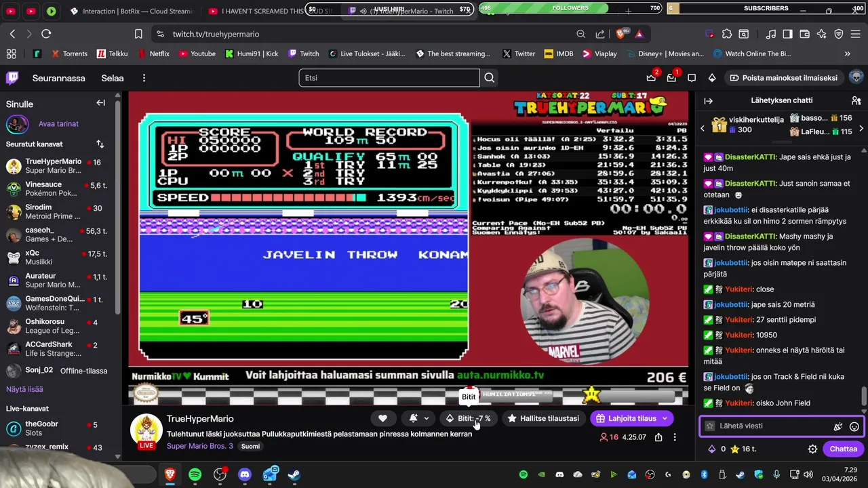Show more bookmarks chevron
Image resolution: width=868 pixels, height=488 pixels.
click(x=847, y=54)
